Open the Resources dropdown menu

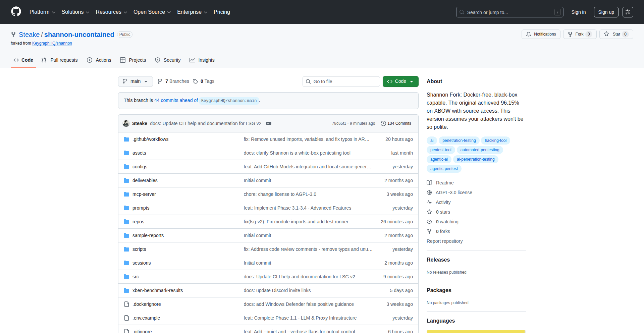tap(111, 12)
